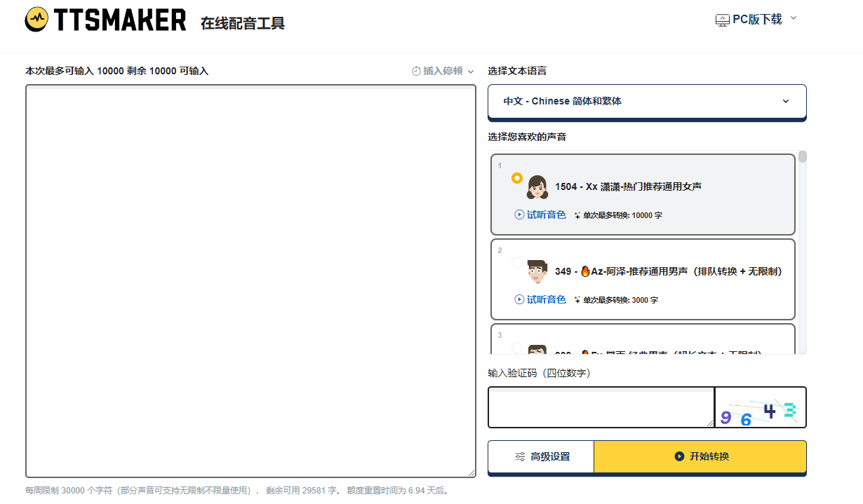Click 单次最多转换: 10000 字 text
The height and width of the screenshot is (504, 863).
click(x=622, y=215)
